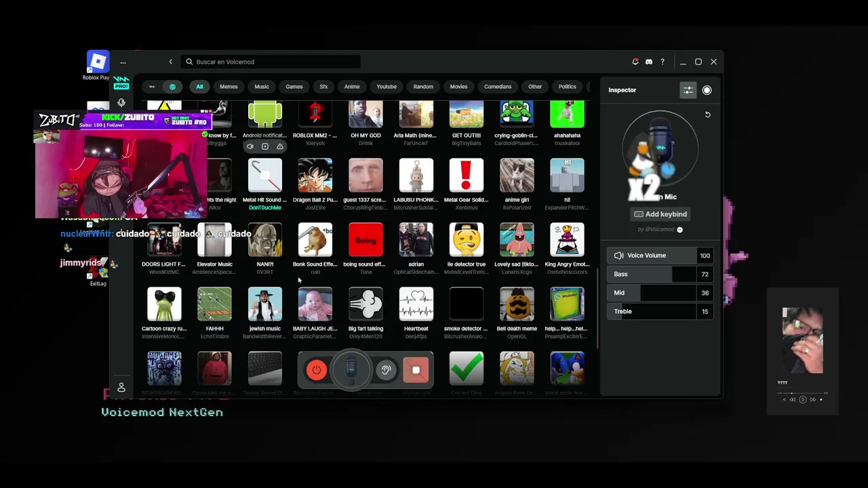Play the King Angry Emote sound
This screenshot has height=488, width=868.
click(x=567, y=240)
